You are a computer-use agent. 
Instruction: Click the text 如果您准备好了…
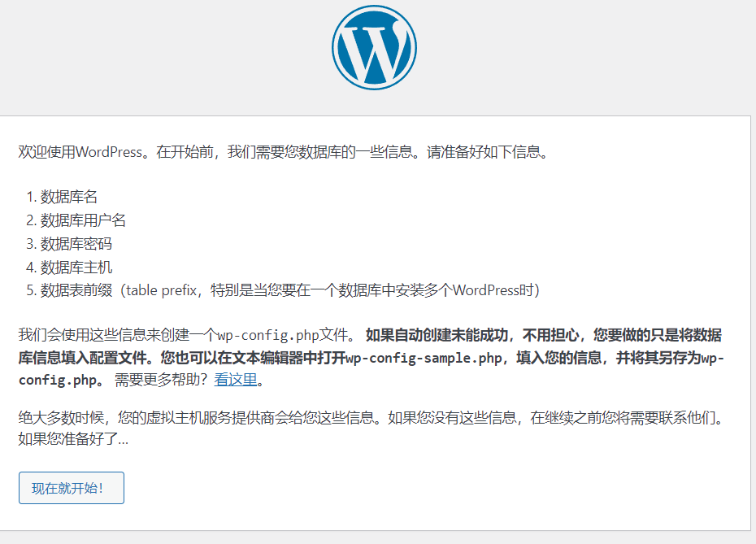click(73, 439)
